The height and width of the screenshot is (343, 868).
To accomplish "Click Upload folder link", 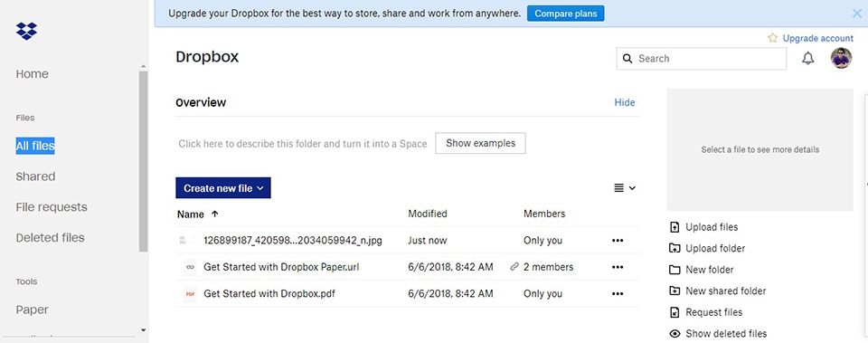I will point(715,248).
